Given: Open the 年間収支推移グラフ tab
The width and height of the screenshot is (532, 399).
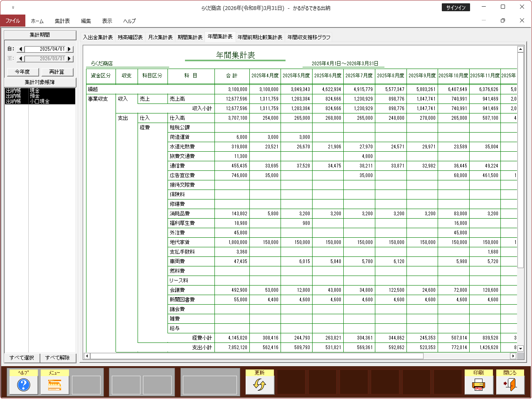Looking at the screenshot, I should pos(309,37).
